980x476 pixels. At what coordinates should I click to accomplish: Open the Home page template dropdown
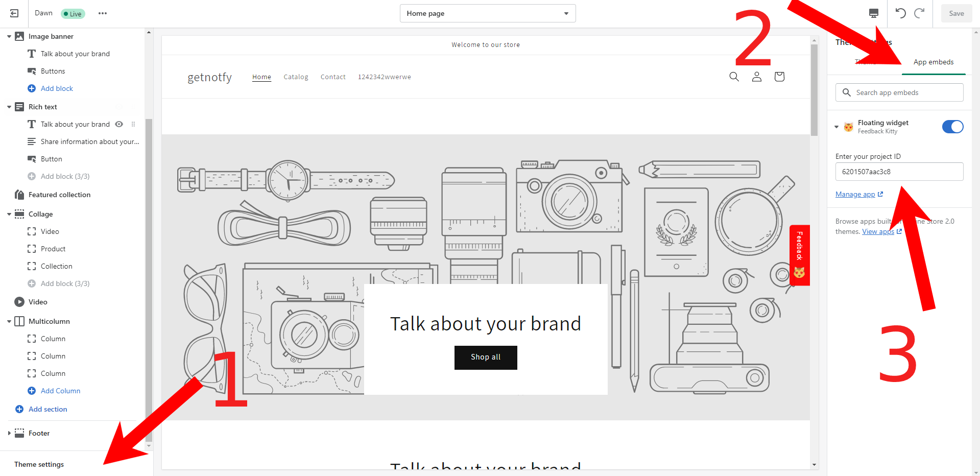[x=487, y=13]
